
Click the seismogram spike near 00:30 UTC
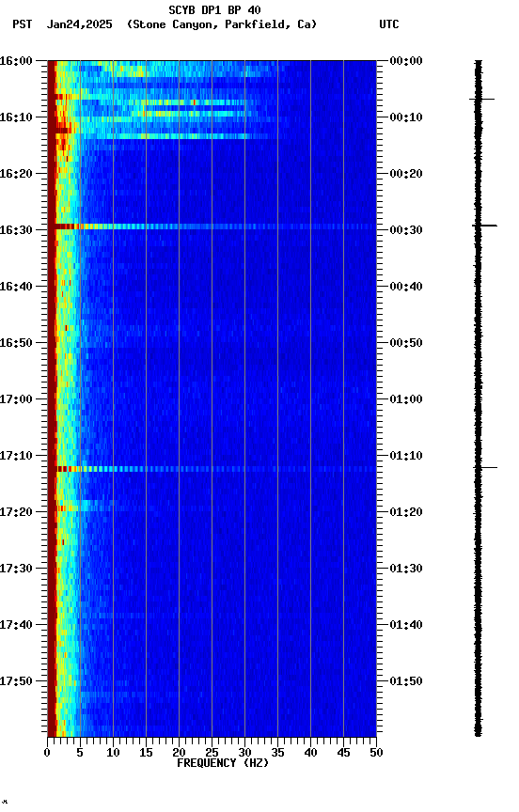click(x=484, y=226)
